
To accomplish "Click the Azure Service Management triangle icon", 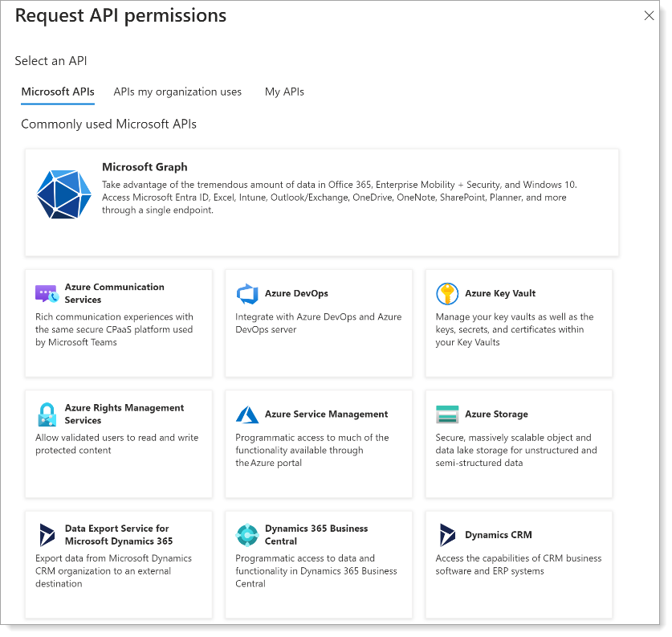I will pos(247,414).
